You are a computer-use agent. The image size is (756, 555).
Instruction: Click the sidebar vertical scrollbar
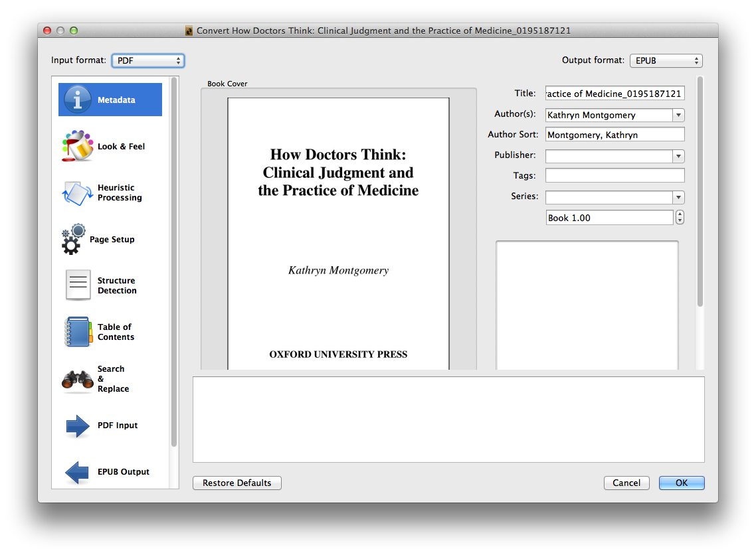pos(174,263)
